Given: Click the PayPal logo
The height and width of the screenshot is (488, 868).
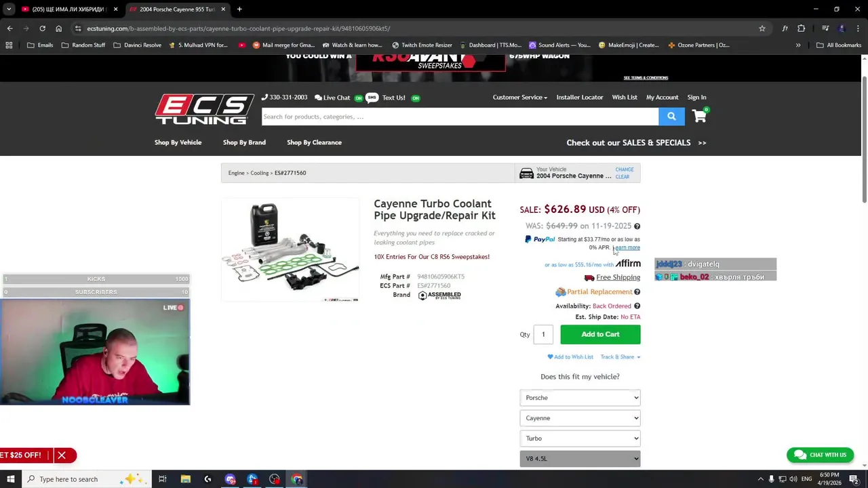Looking at the screenshot, I should [540, 239].
